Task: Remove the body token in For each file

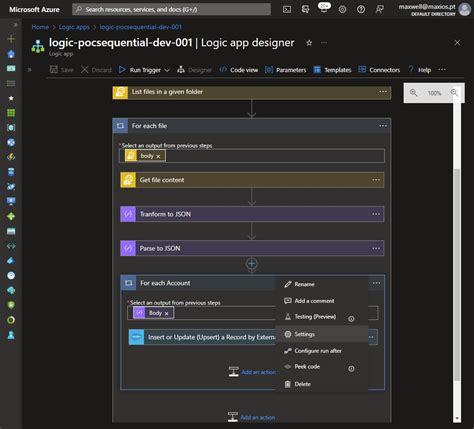Action: tap(158, 156)
